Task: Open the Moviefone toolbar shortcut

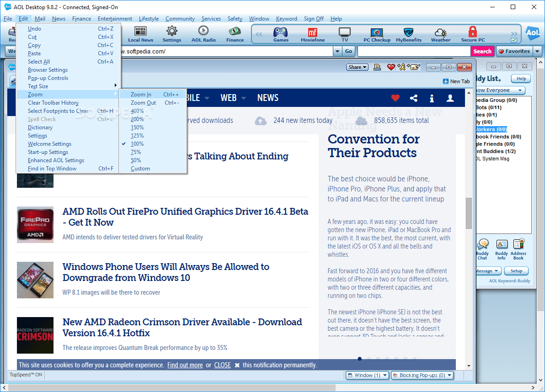Action: point(312,34)
